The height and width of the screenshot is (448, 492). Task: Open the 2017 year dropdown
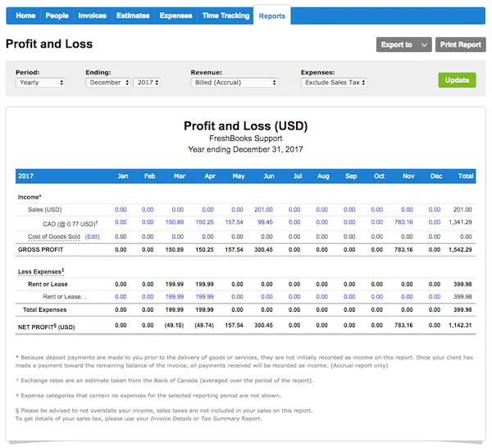point(148,82)
